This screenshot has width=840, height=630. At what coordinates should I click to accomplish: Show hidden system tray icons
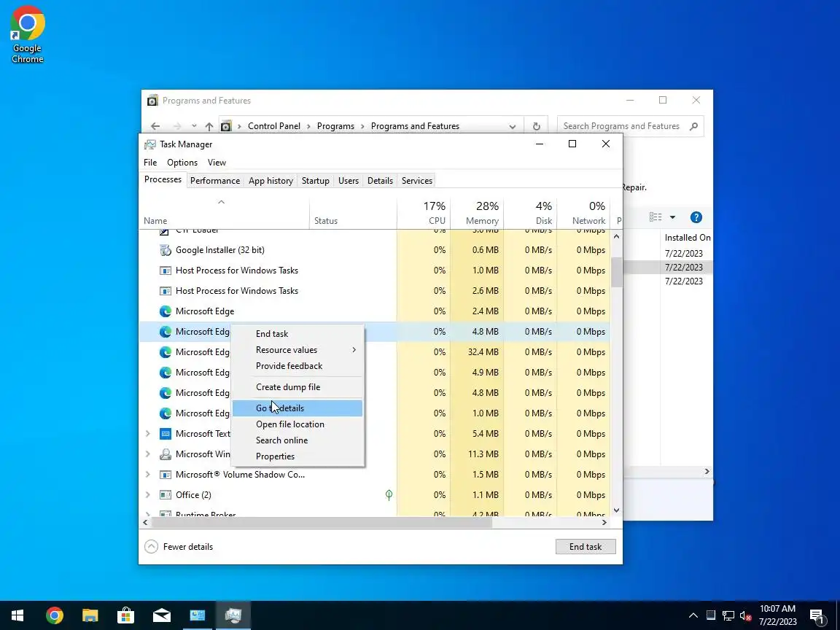tap(693, 615)
